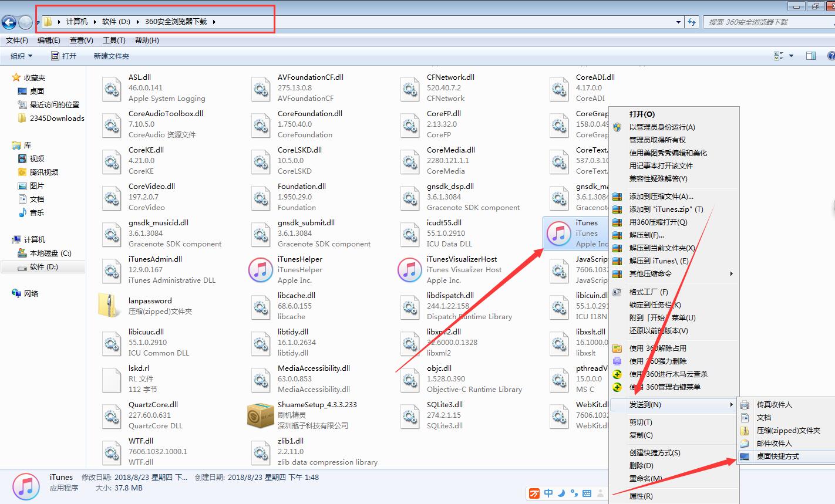Open the recent pages dropdown next to Forward

tap(37, 23)
